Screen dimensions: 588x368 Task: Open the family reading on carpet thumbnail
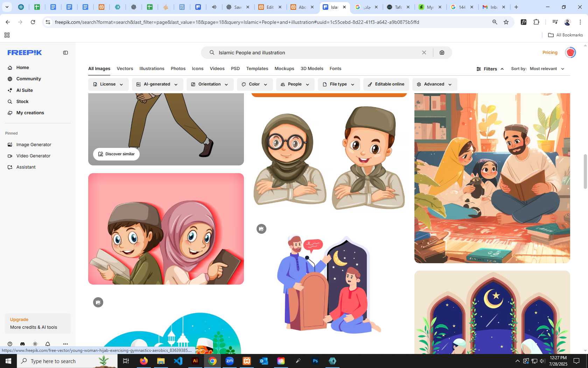pyautogui.click(x=492, y=178)
